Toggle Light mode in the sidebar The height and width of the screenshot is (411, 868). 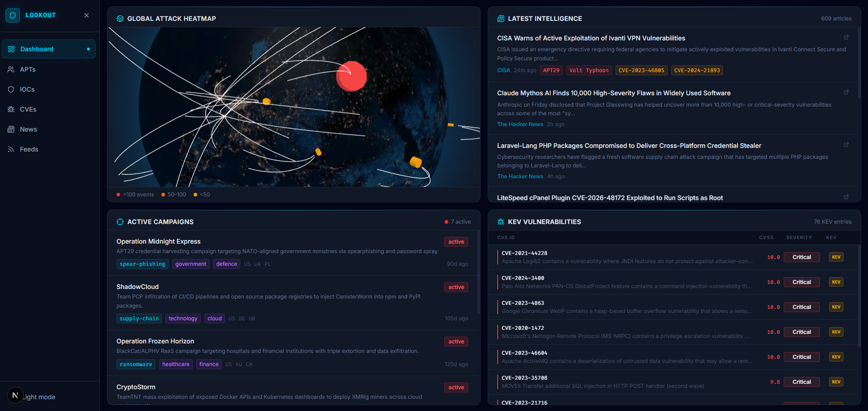[x=39, y=397]
